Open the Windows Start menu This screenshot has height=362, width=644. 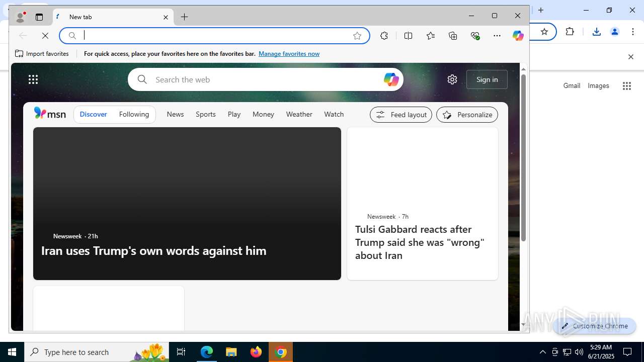12,352
